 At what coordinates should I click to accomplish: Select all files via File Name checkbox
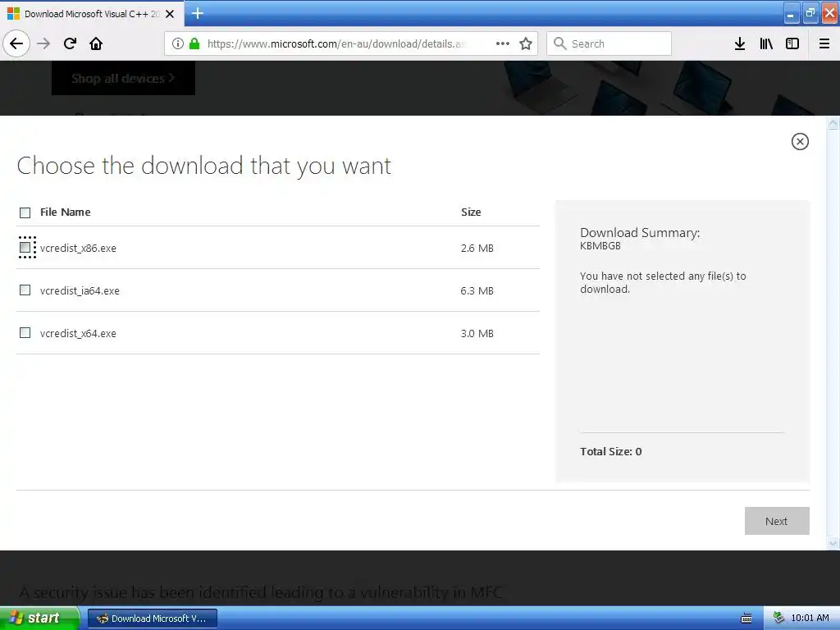coord(25,212)
